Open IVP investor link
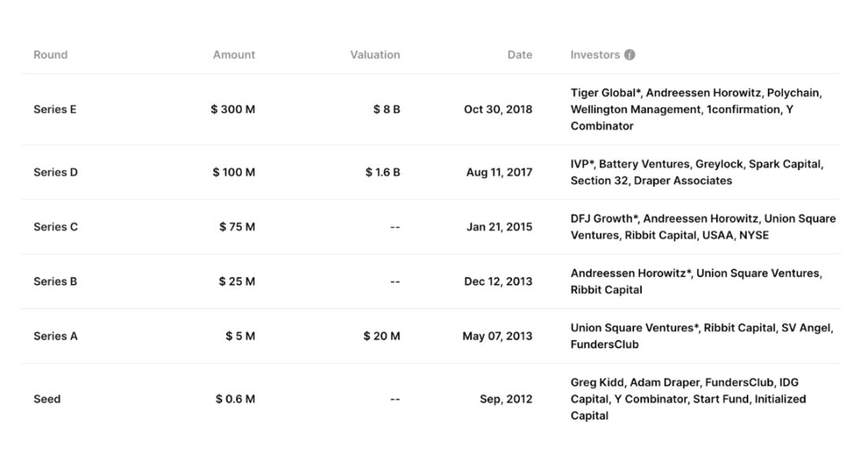Viewport: 868px width, 462px height. (x=582, y=164)
